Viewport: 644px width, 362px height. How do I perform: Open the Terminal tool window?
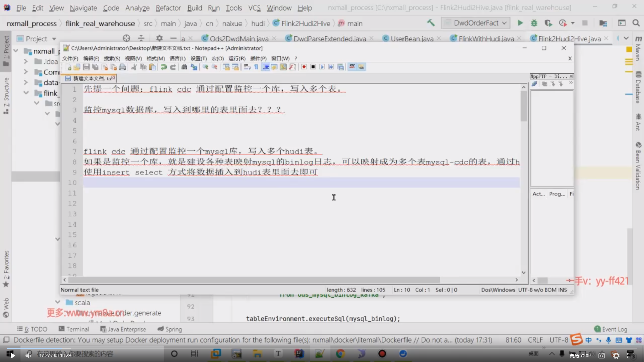point(74,329)
